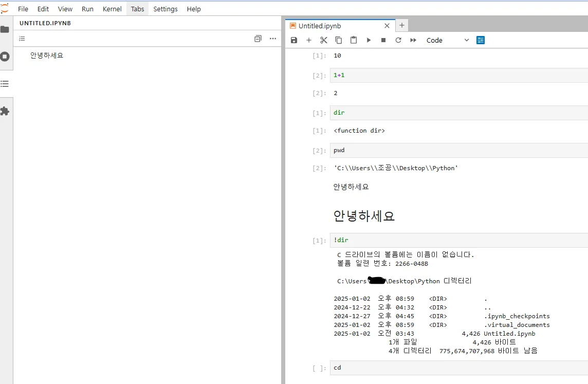Restart the kernel with the refresh icon
The width and height of the screenshot is (588, 384).
click(x=398, y=40)
